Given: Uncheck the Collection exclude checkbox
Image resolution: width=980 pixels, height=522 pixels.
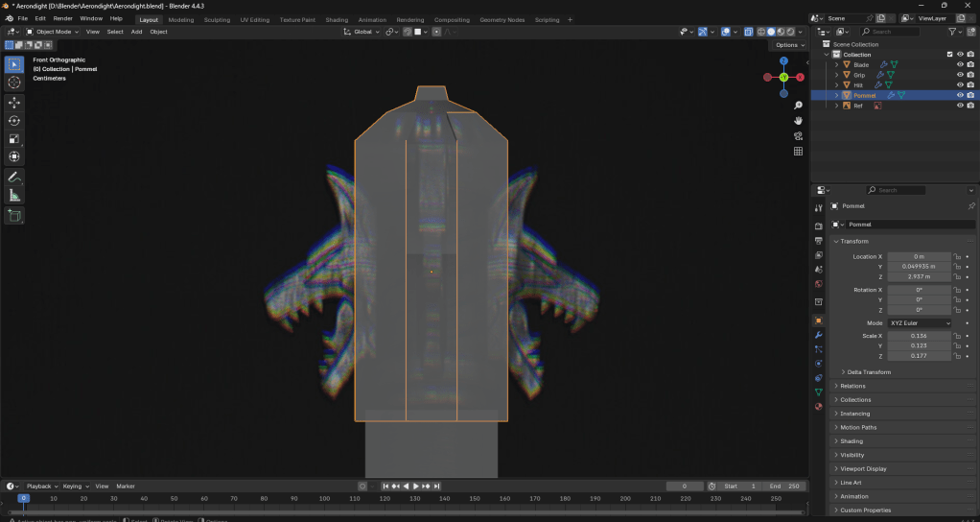Looking at the screenshot, I should [x=949, y=55].
